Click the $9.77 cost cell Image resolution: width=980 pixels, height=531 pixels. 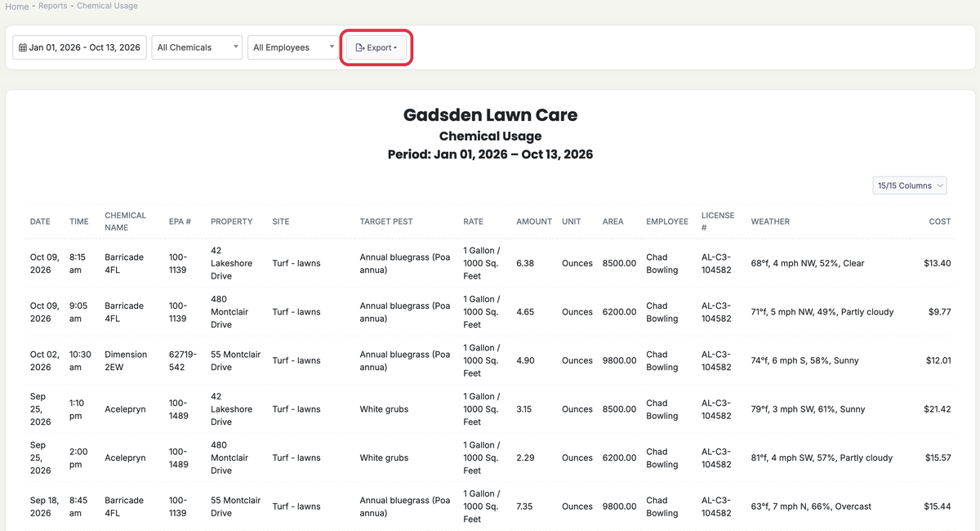940,312
